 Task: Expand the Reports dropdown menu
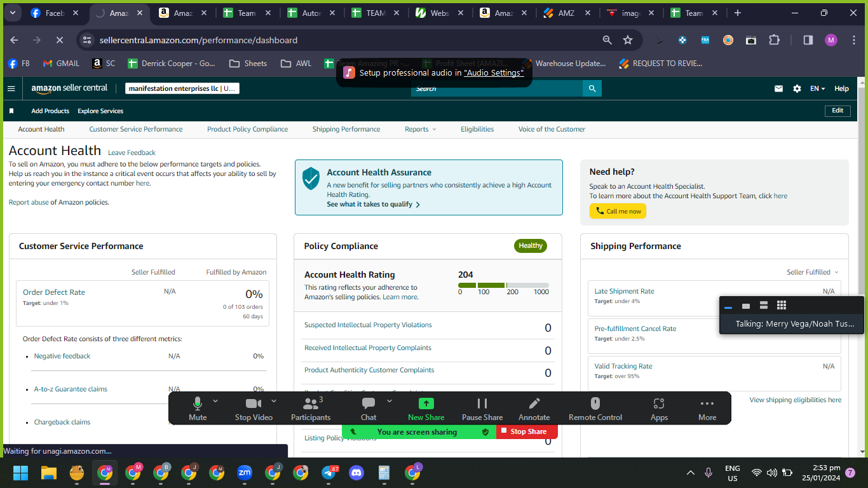420,129
